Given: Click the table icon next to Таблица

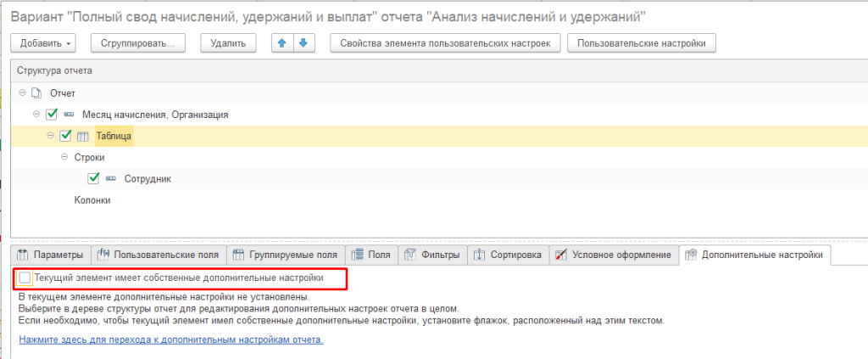Looking at the screenshot, I should coord(82,136).
